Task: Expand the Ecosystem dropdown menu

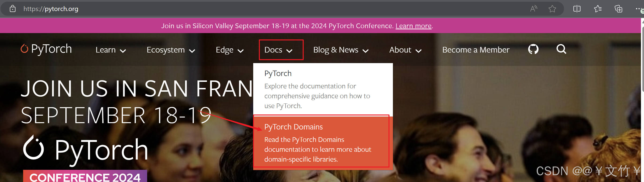Action: (x=171, y=50)
